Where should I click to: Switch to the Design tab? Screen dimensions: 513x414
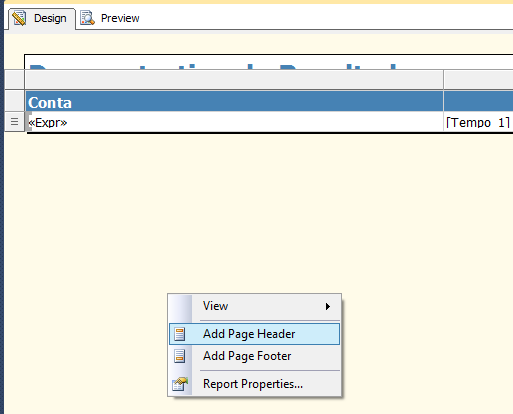[42, 18]
